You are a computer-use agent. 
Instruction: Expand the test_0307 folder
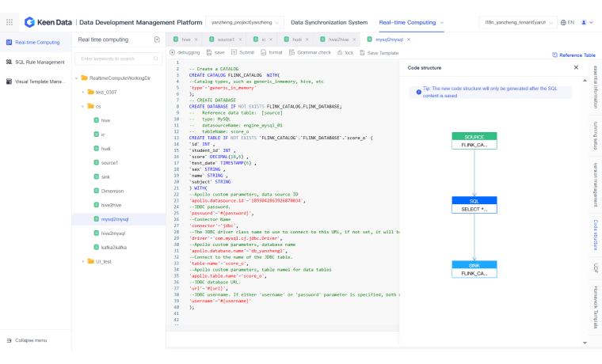tap(83, 92)
